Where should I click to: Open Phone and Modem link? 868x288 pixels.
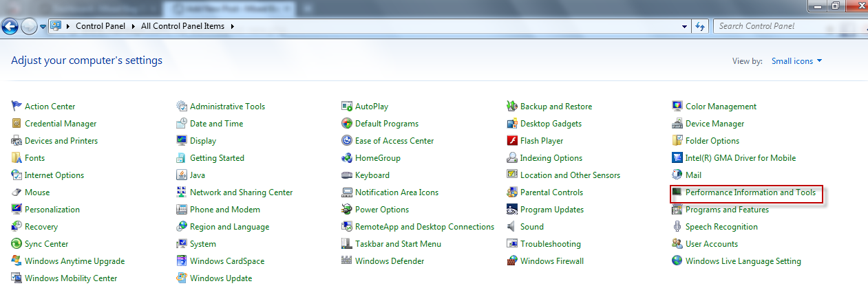(225, 210)
